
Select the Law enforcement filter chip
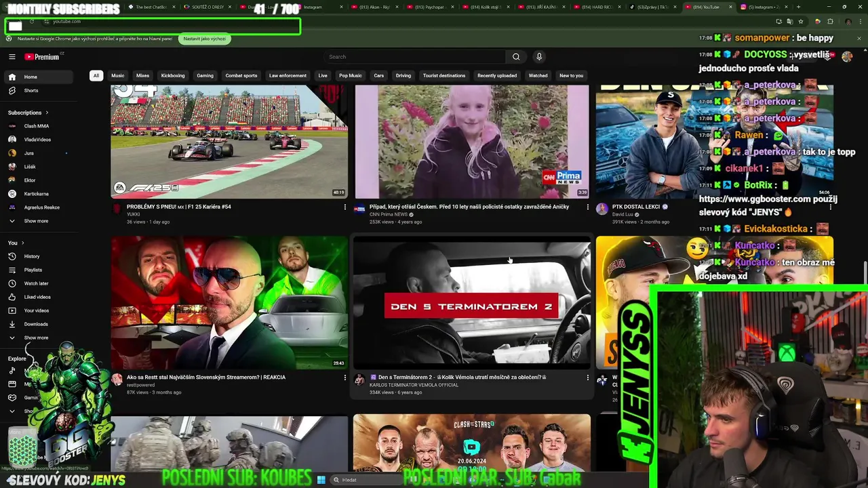click(288, 76)
